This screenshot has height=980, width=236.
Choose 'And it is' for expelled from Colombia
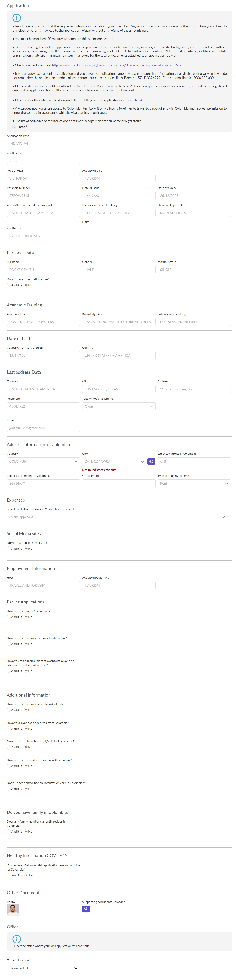point(9,710)
